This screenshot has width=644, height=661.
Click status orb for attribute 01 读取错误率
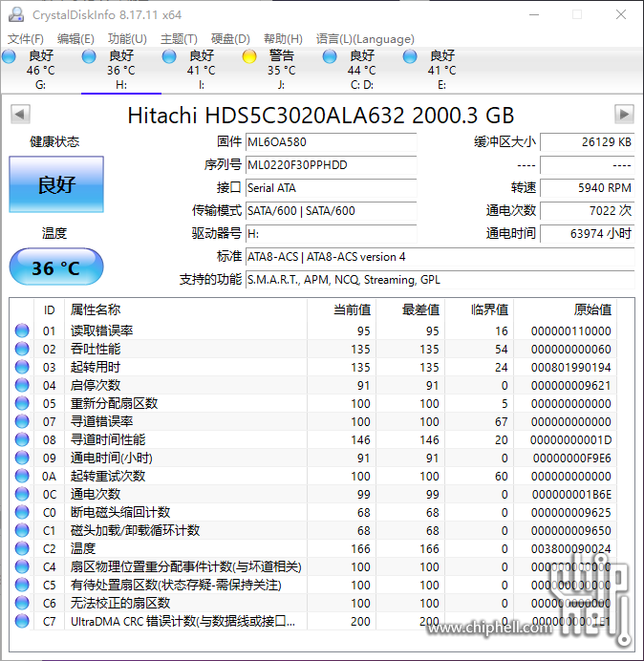[x=22, y=330]
